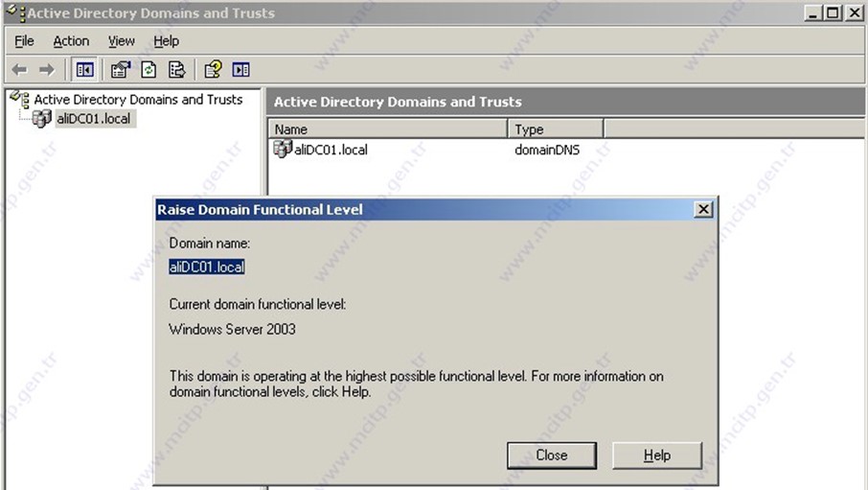
Task: Click aliDC01.local domain icon in tree
Action: click(41, 118)
